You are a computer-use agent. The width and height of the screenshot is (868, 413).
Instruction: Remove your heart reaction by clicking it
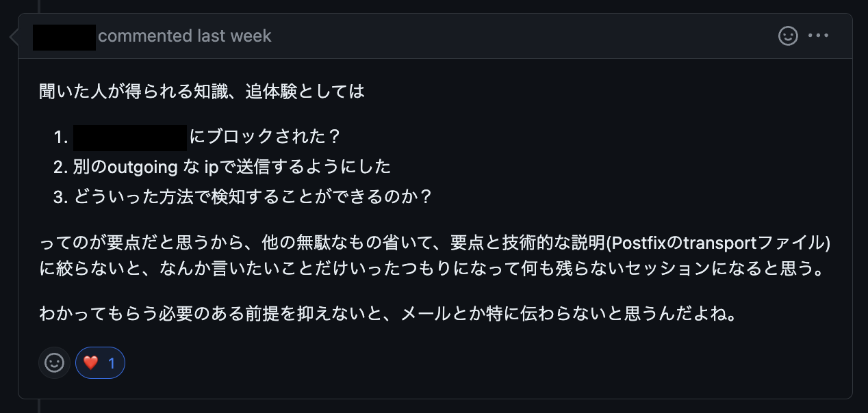(x=100, y=363)
